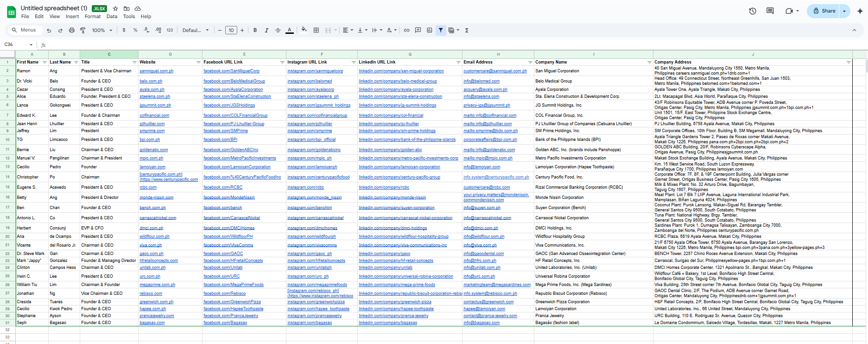The height and width of the screenshot is (344, 868).
Task: Open the 123 more formats button
Action: click(170, 30)
